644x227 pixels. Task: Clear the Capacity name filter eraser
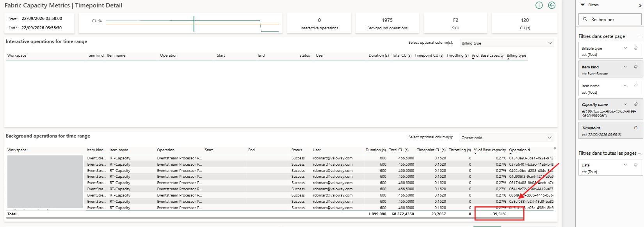[636, 104]
